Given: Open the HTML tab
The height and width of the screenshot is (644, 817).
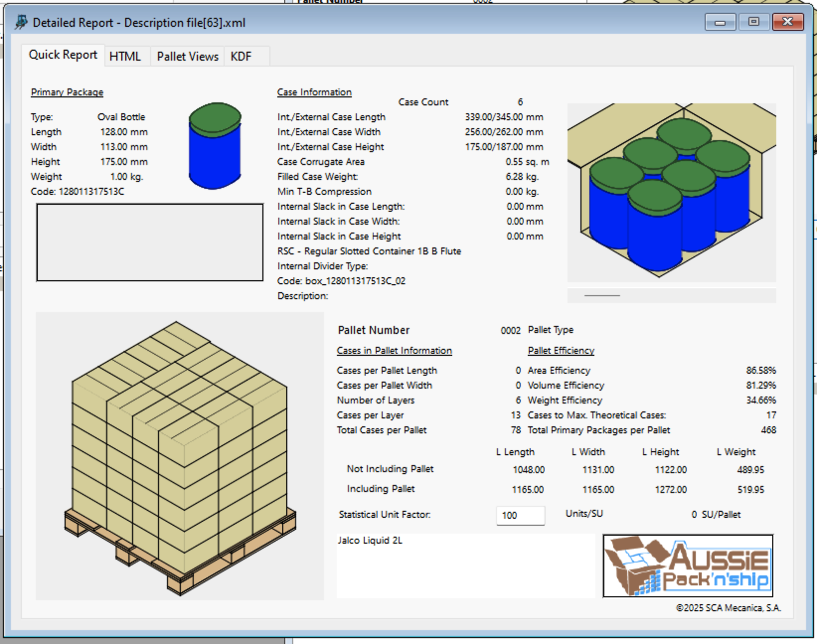Looking at the screenshot, I should (125, 56).
